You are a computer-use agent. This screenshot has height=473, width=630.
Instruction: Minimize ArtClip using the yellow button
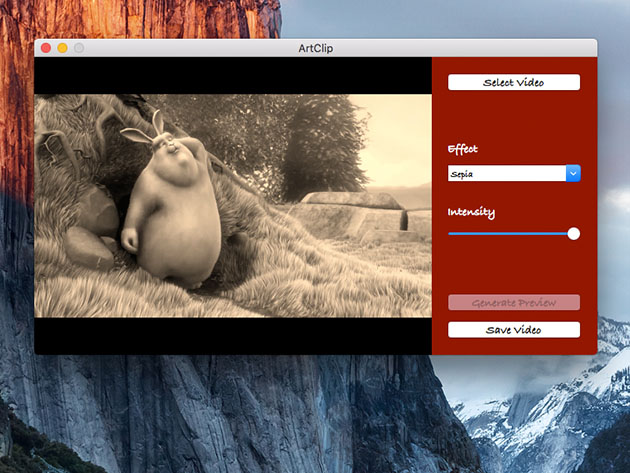(x=62, y=48)
